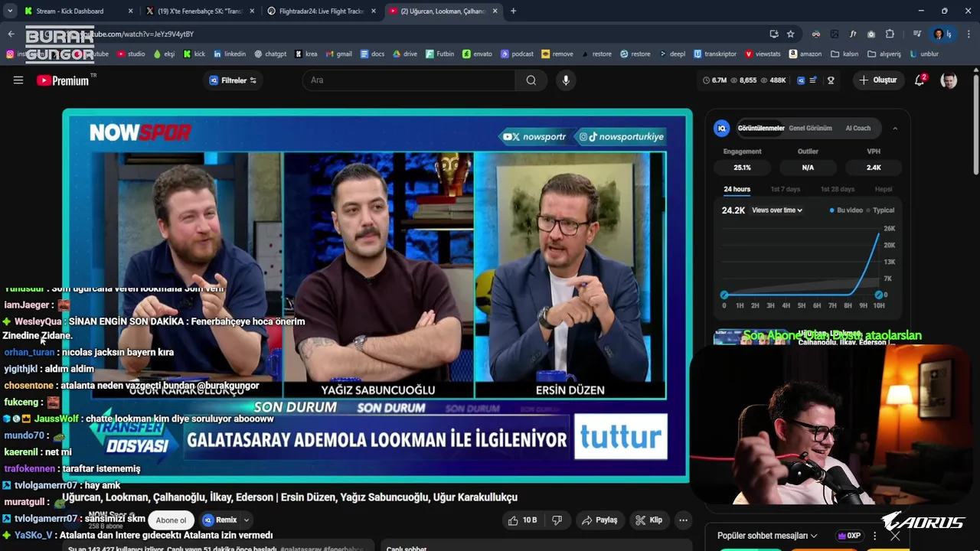Select the Görüntülenmeler tab in vidIQ panel
Viewport: 980px width, 551px height.
pos(760,129)
